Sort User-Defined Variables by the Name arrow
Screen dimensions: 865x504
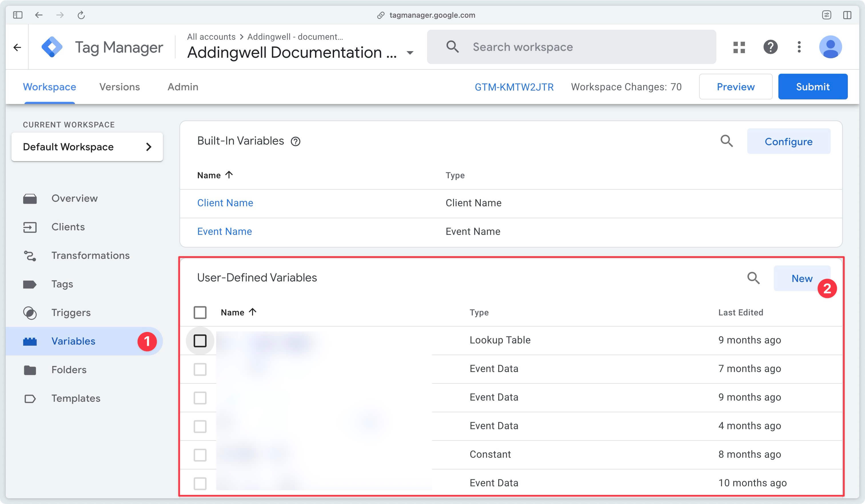(252, 312)
